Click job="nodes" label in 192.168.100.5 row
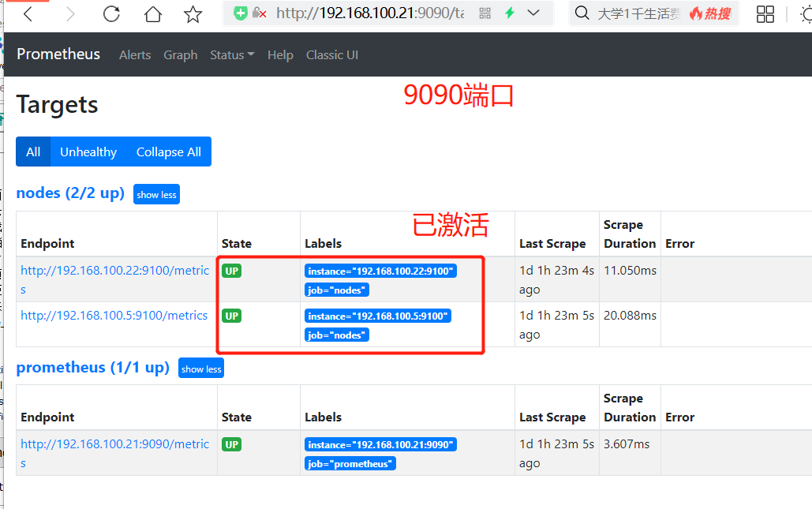 coord(337,335)
